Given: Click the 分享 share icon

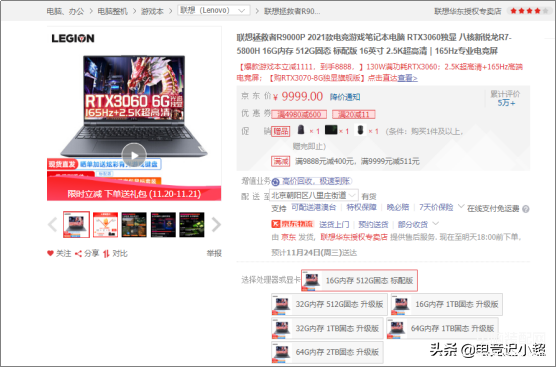Looking at the screenshot, I should pyautogui.click(x=78, y=253).
